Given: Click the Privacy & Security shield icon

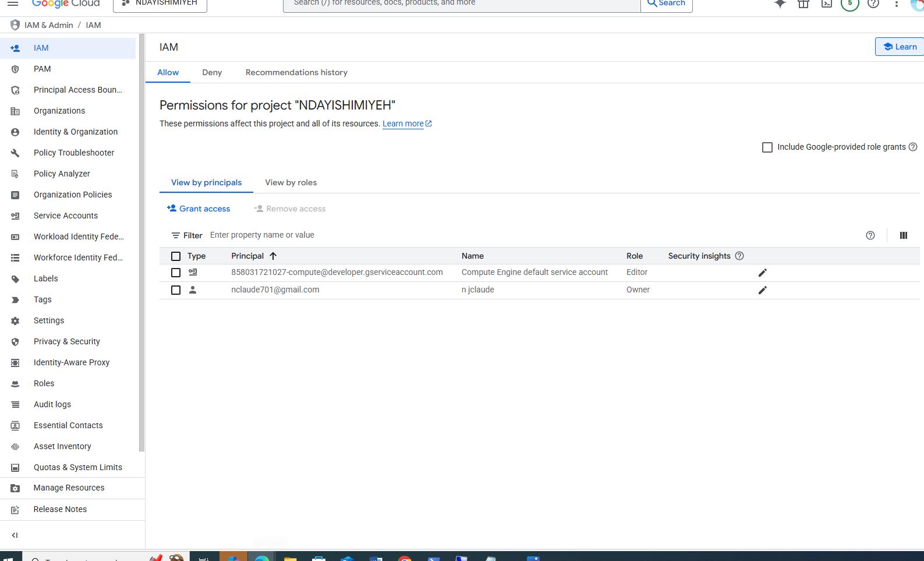Looking at the screenshot, I should [15, 341].
